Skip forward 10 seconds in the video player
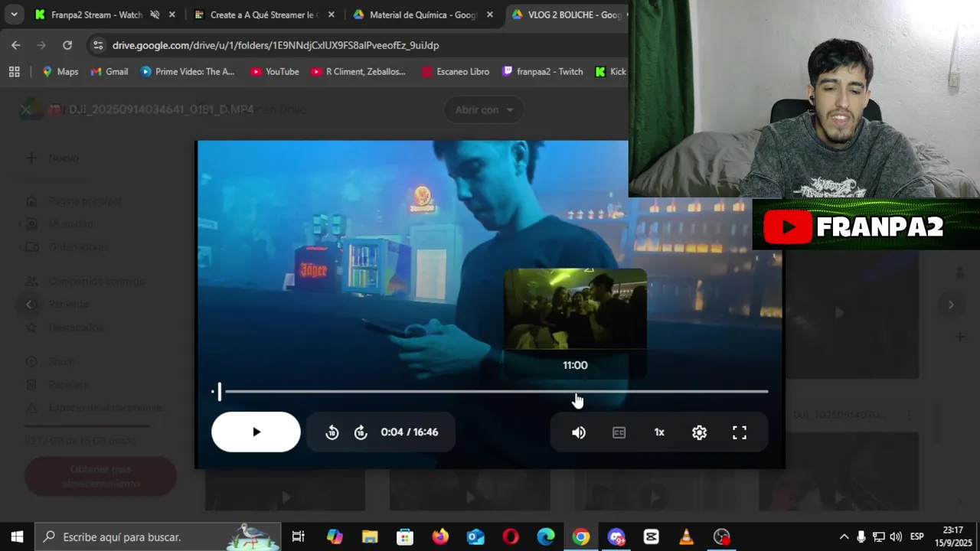The height and width of the screenshot is (551, 980). coord(361,432)
